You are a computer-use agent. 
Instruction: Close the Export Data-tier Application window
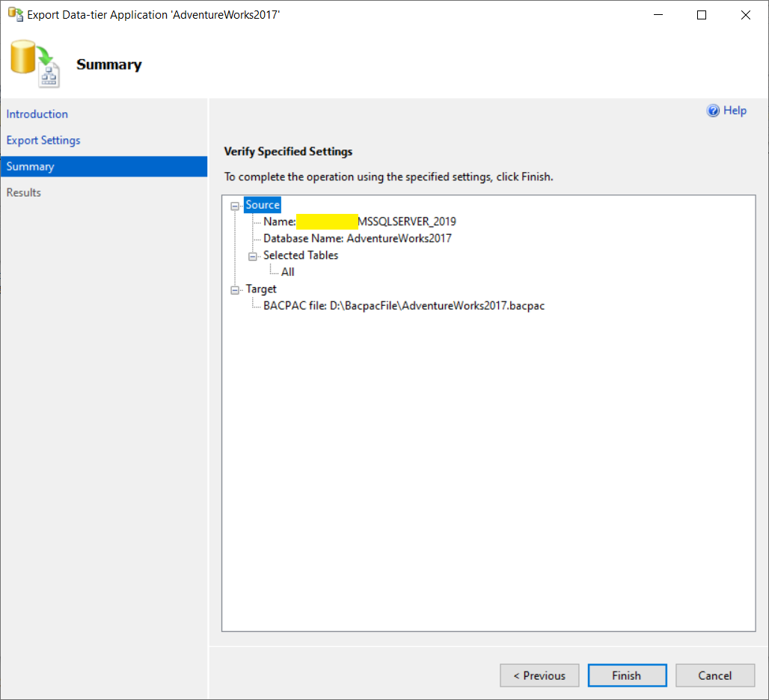pyautogui.click(x=746, y=15)
